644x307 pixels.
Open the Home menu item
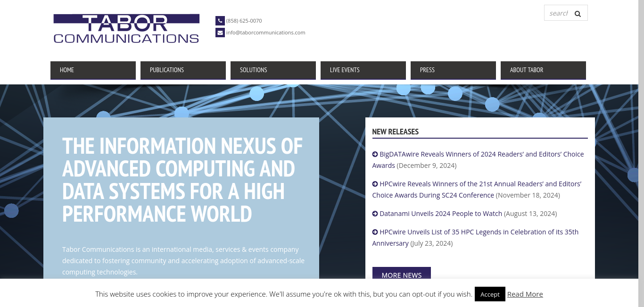pos(93,70)
